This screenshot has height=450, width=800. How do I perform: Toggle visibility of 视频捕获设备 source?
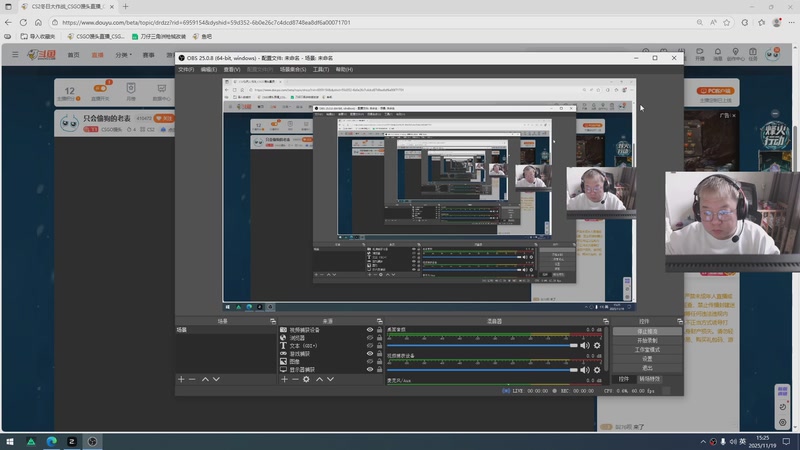pyautogui.click(x=370, y=330)
